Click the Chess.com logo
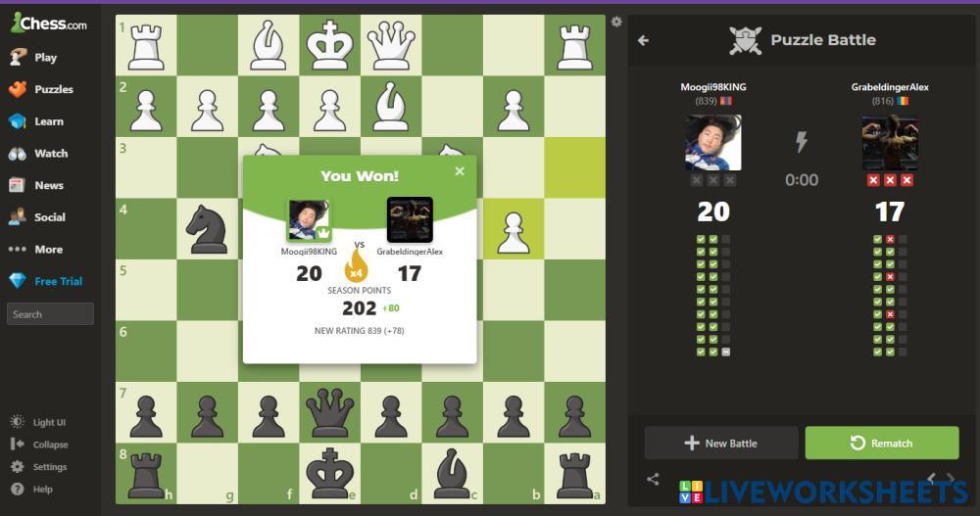This screenshot has width=980, height=516. point(49,23)
